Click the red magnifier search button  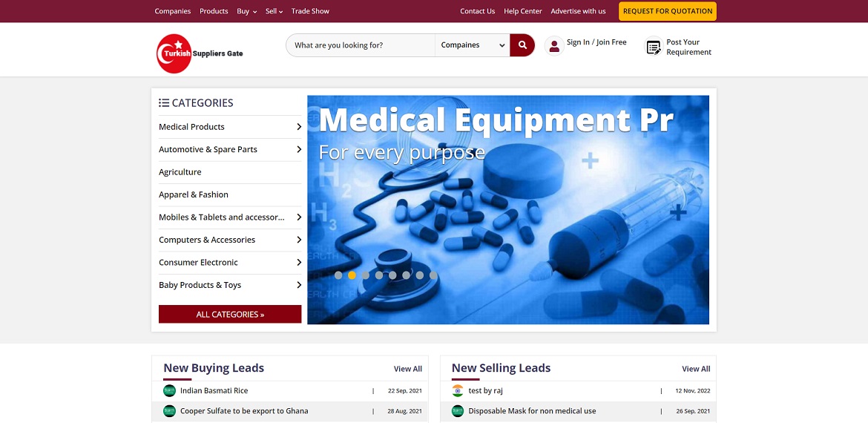pyautogui.click(x=522, y=45)
